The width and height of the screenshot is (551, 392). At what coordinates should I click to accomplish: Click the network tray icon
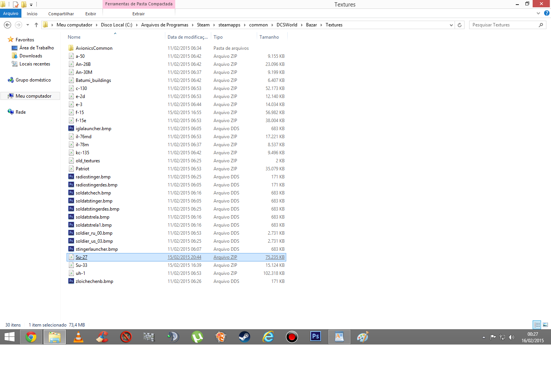[x=502, y=337]
